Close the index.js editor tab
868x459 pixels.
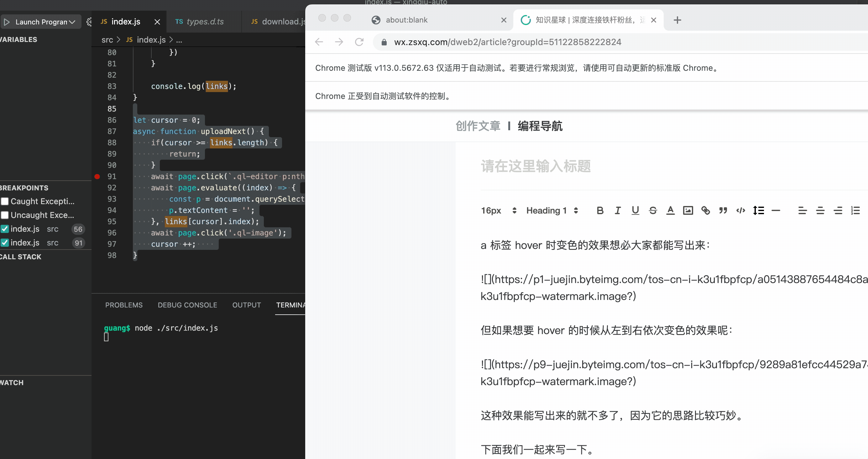(157, 22)
